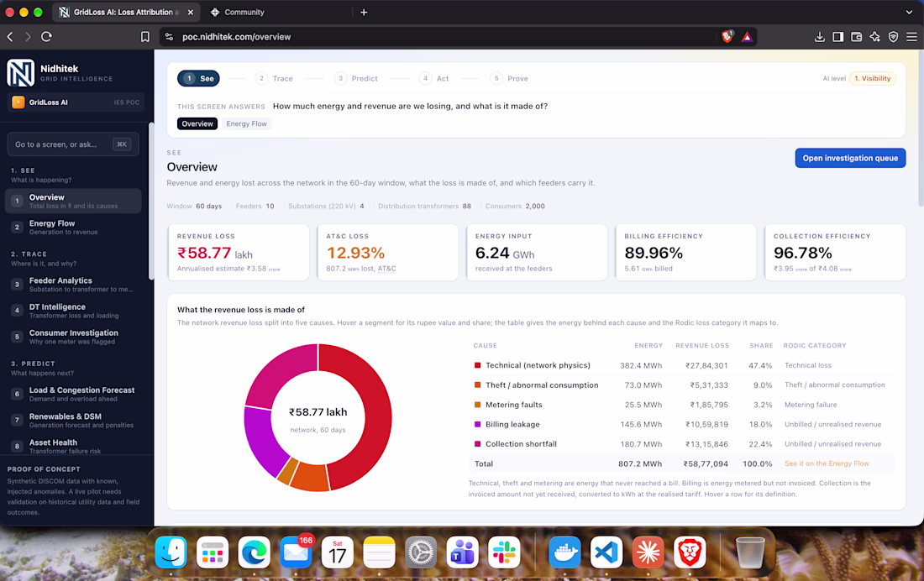Image resolution: width=924 pixels, height=581 pixels.
Task: Open Consumer Investigation in the sidebar
Action: coord(73,337)
